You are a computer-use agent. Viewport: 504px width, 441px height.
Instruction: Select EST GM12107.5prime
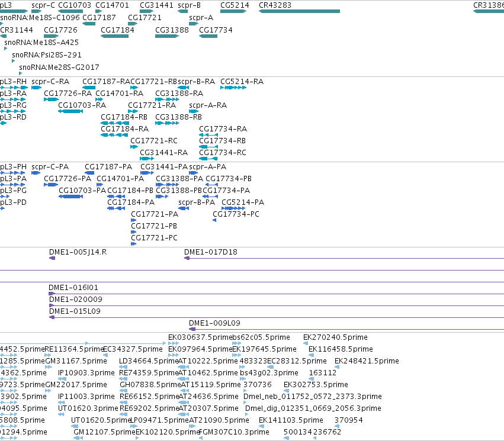pyautogui.click(x=78, y=438)
